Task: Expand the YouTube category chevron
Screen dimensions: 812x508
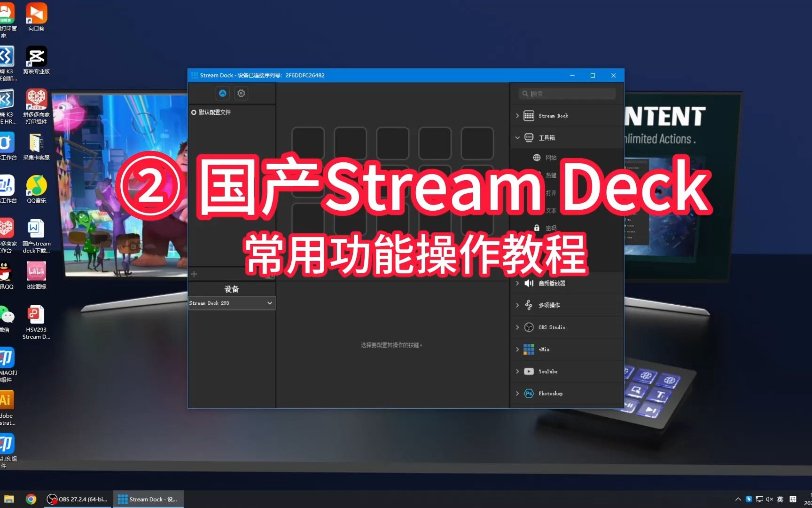Action: pos(517,372)
